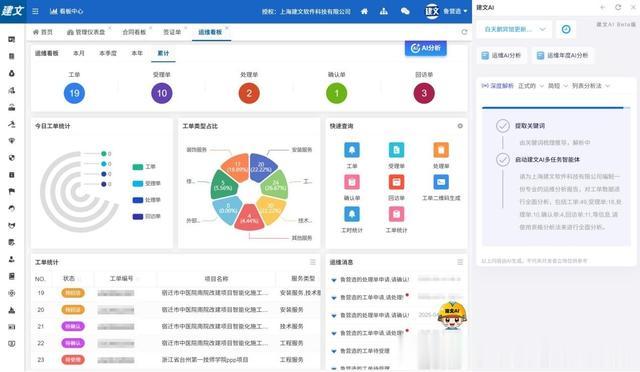Open the conversation selector dropdown in AI panel
This screenshot has height=372, width=640.
coord(515,29)
